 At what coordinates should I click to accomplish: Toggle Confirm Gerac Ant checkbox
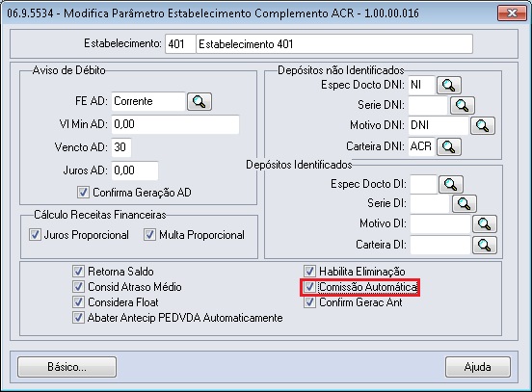309,302
